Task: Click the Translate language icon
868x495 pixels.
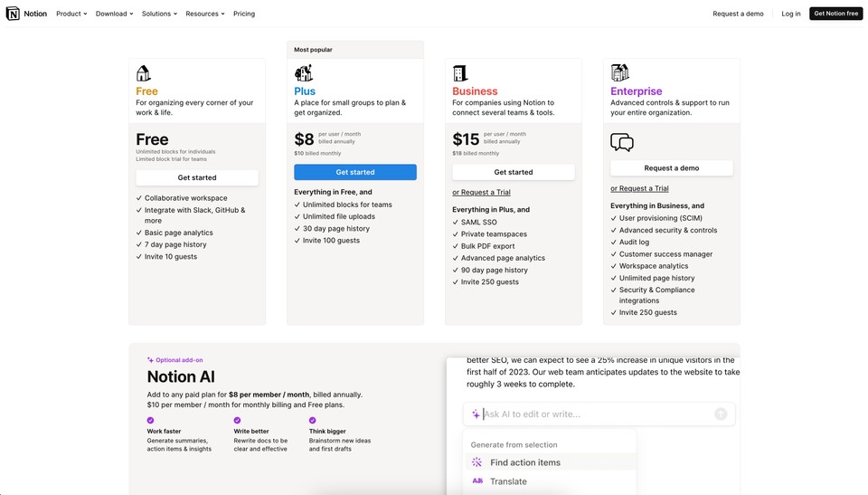Action: pyautogui.click(x=477, y=481)
